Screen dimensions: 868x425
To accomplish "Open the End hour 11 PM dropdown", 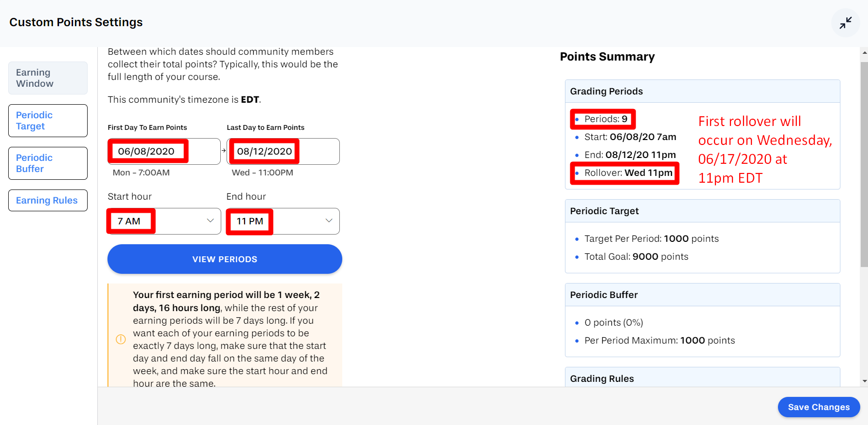I will coord(283,221).
